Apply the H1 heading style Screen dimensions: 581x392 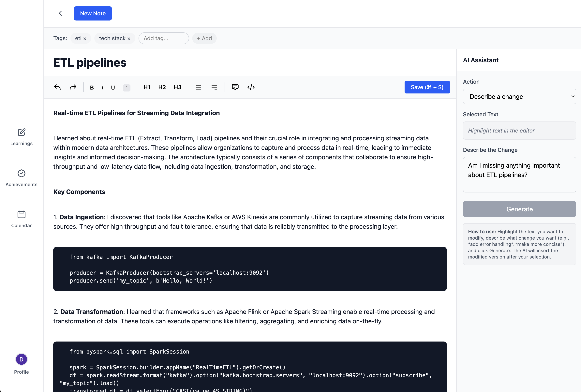tap(147, 87)
